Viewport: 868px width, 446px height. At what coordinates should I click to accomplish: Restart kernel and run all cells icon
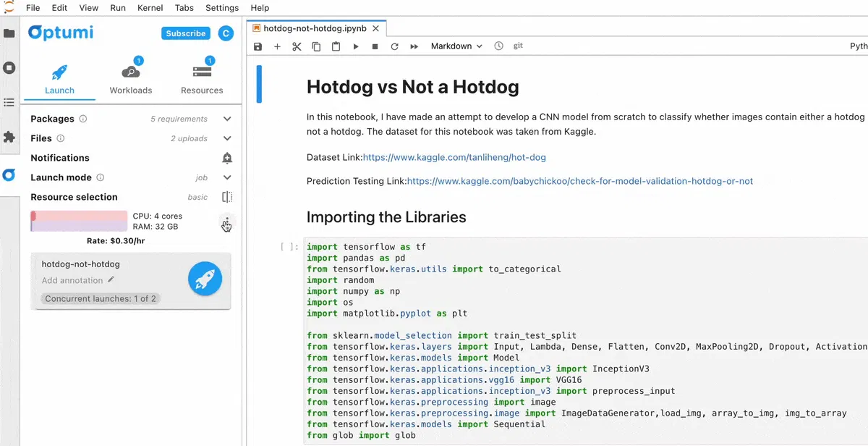click(x=414, y=46)
